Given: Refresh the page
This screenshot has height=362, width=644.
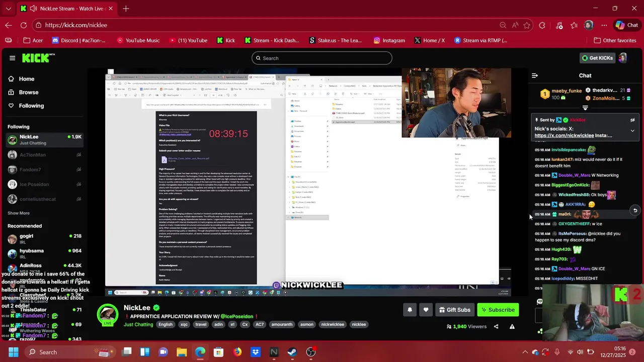Looking at the screenshot, I should [x=24, y=25].
